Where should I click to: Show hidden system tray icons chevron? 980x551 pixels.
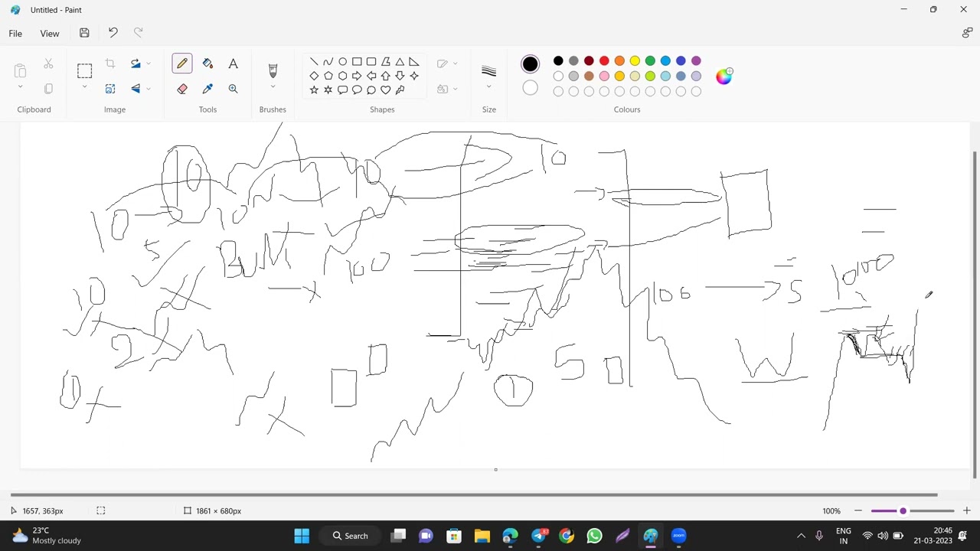[801, 536]
